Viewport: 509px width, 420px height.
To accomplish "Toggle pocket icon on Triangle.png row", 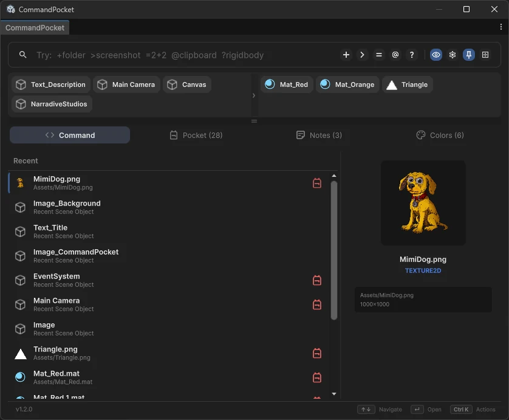I will point(317,353).
